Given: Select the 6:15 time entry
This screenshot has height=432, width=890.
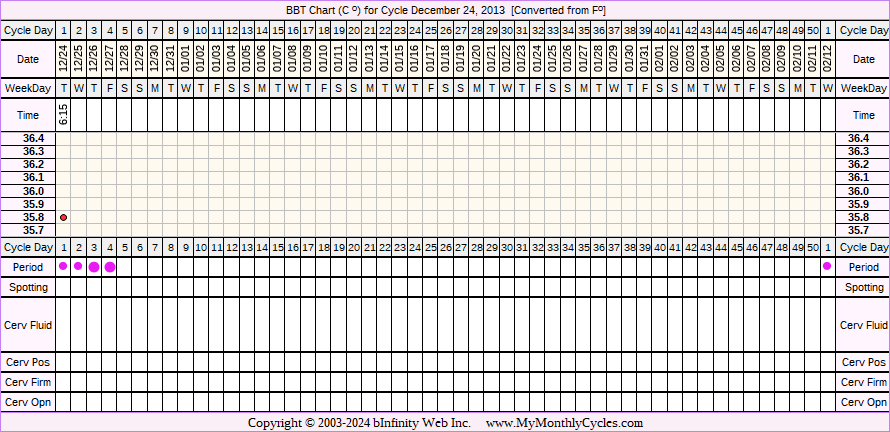Looking at the screenshot, I should pos(64,114).
